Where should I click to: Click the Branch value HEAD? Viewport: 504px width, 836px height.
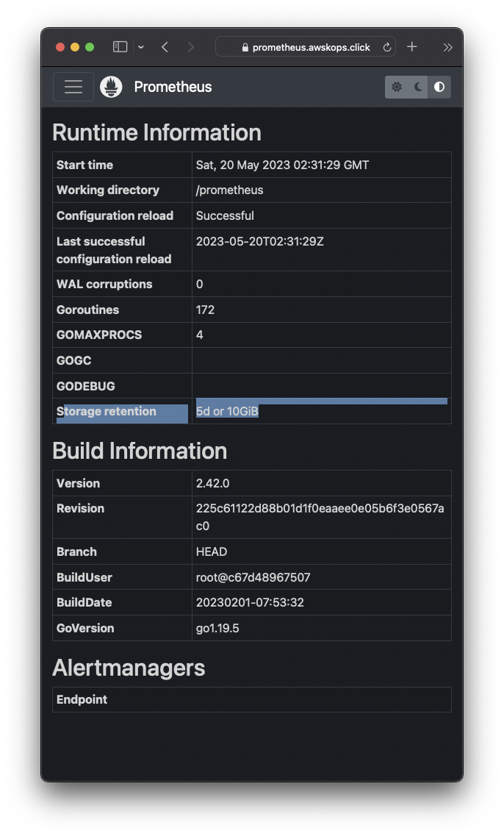tap(212, 552)
